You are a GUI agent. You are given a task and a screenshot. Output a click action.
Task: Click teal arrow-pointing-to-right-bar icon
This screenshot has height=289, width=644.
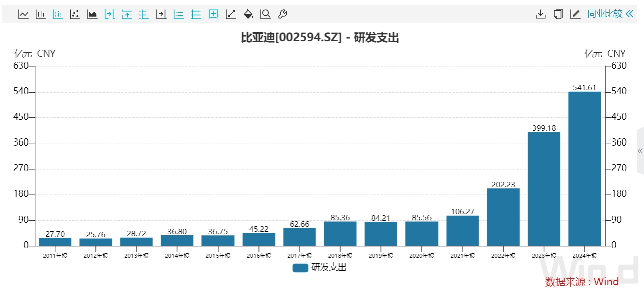point(110,14)
